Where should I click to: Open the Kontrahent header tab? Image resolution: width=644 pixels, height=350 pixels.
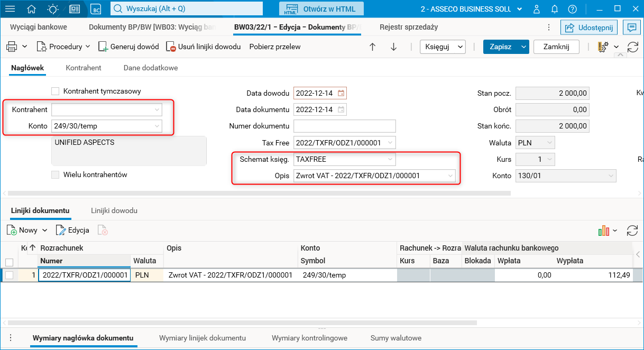84,68
